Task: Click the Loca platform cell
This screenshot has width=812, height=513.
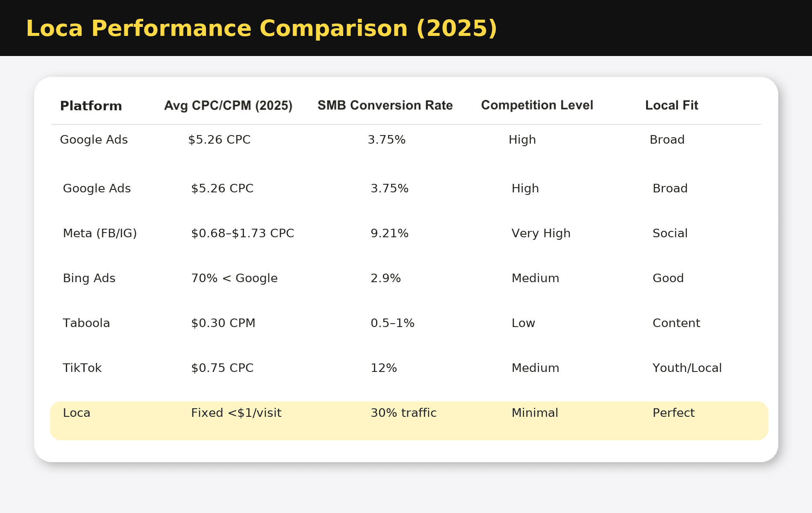Action: click(x=76, y=413)
